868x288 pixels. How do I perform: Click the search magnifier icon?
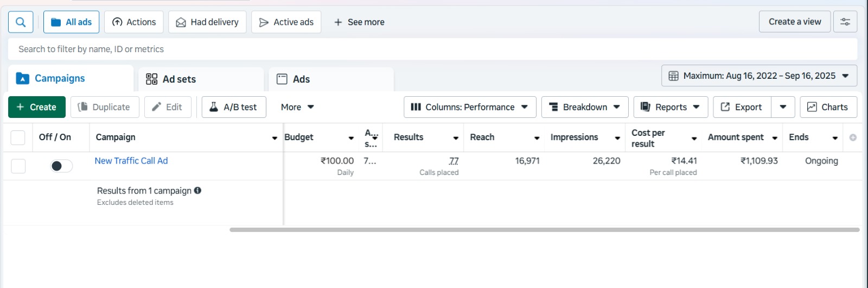pyautogui.click(x=21, y=22)
